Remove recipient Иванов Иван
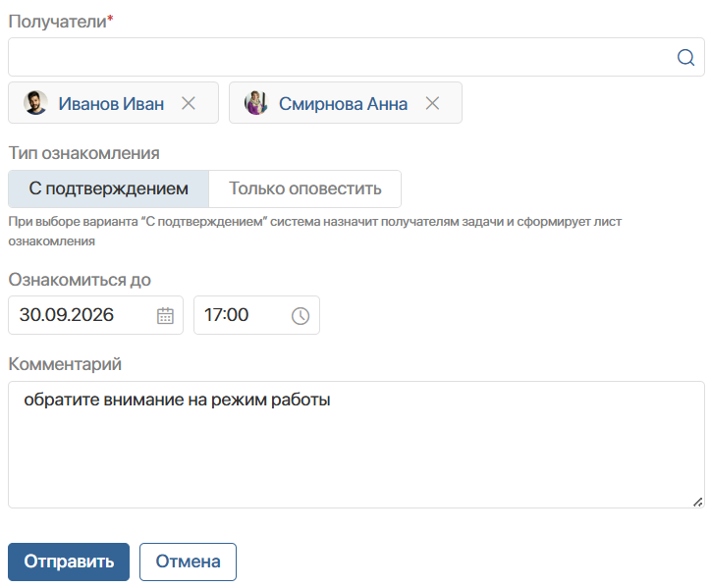Screen dimensions: 711x588 [189, 103]
